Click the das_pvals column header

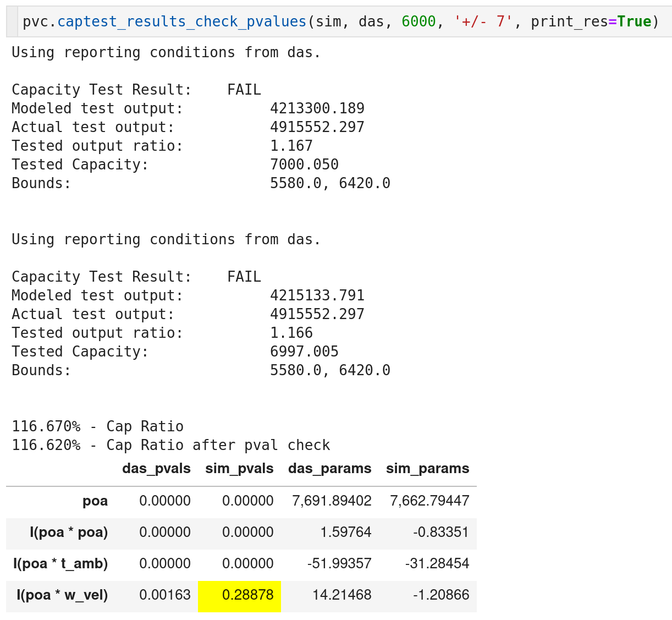click(x=156, y=469)
